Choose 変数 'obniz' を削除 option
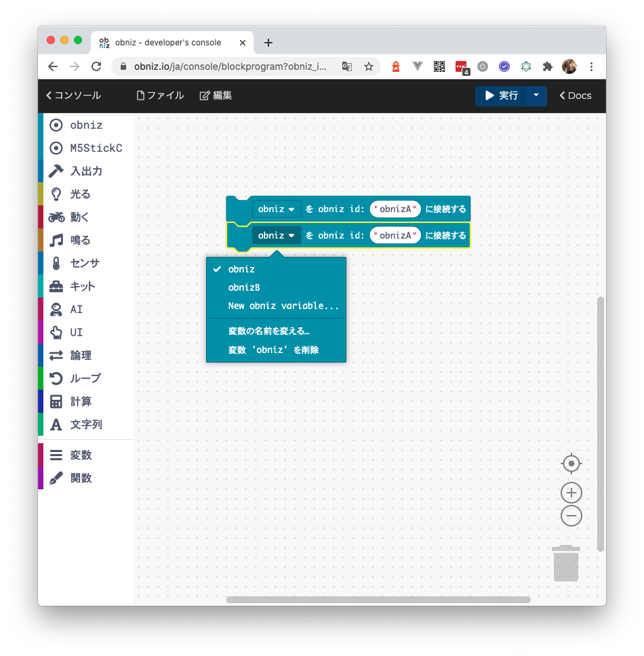Viewport: 644px width, 656px height. 276,350
